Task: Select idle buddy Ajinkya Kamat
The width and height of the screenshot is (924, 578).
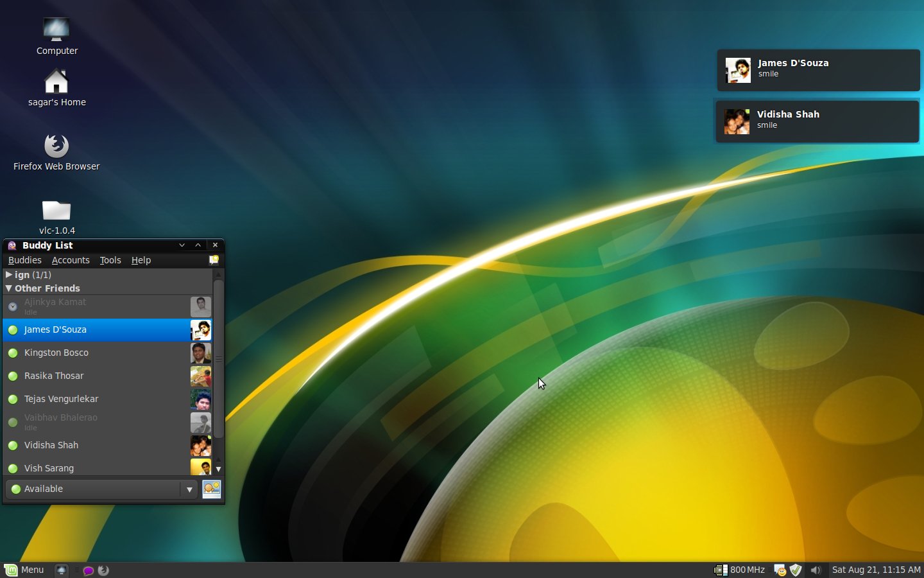Action: [108, 307]
